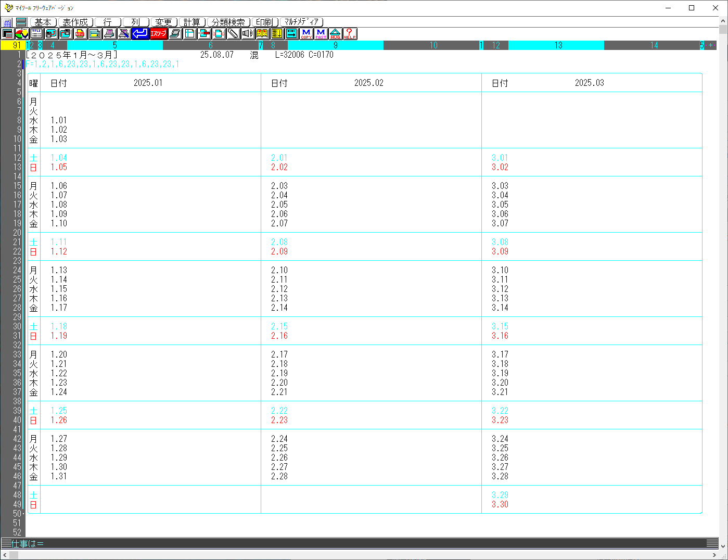
Task: Select column 13 header in ruler
Action: 558,45
